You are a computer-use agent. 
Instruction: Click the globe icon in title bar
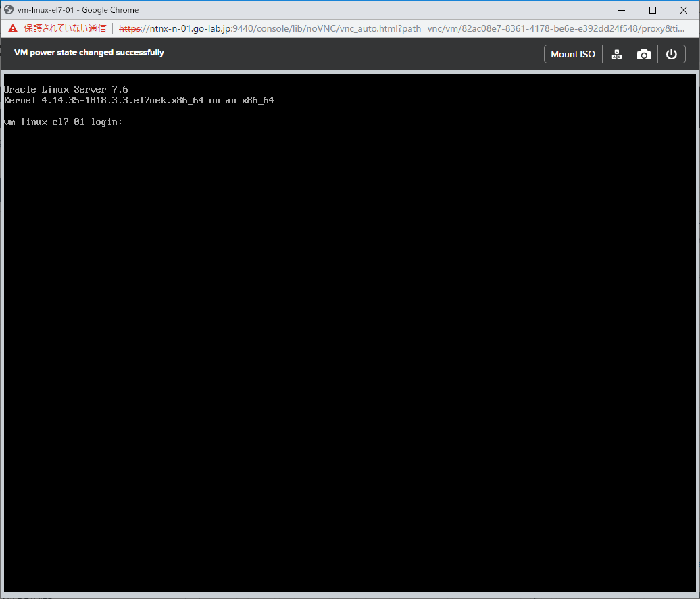pos(9,9)
